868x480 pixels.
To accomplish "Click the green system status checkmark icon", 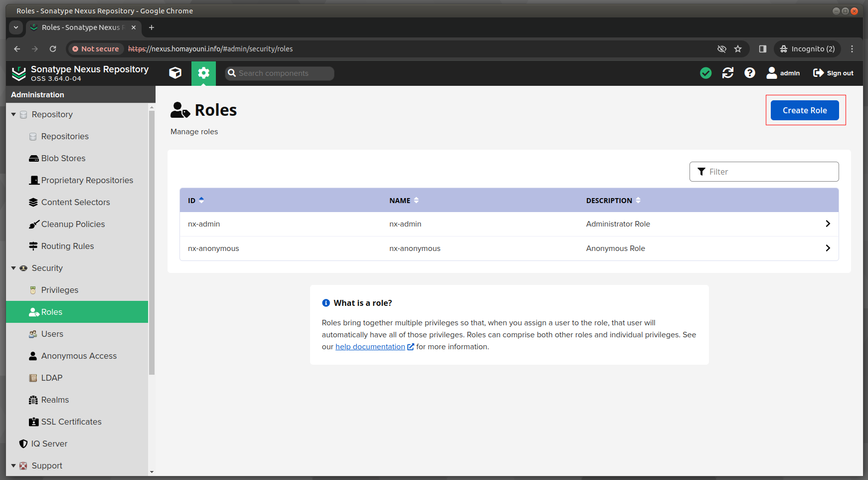I will click(x=705, y=73).
